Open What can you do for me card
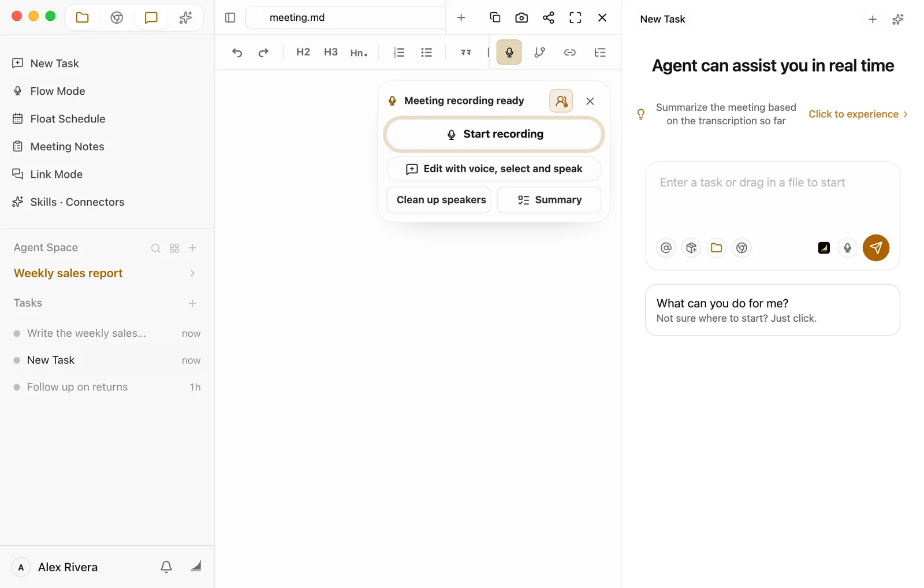This screenshot has width=924, height=588. tap(773, 310)
